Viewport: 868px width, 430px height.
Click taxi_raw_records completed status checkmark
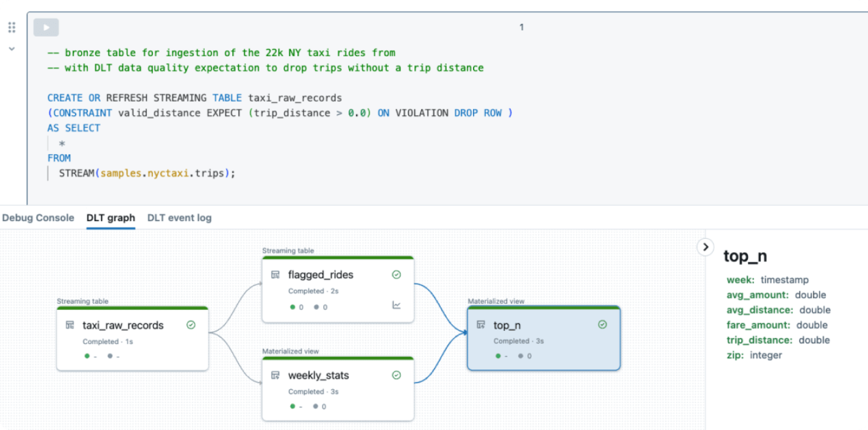(x=191, y=325)
